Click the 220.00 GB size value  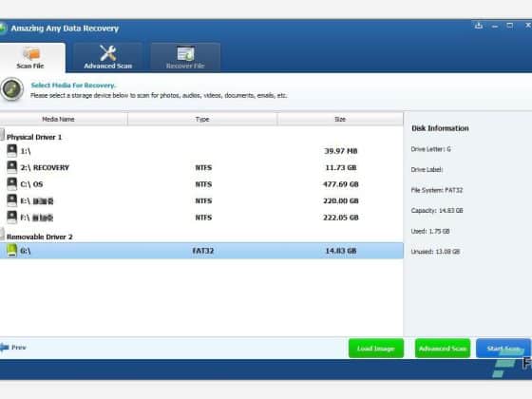341,200
